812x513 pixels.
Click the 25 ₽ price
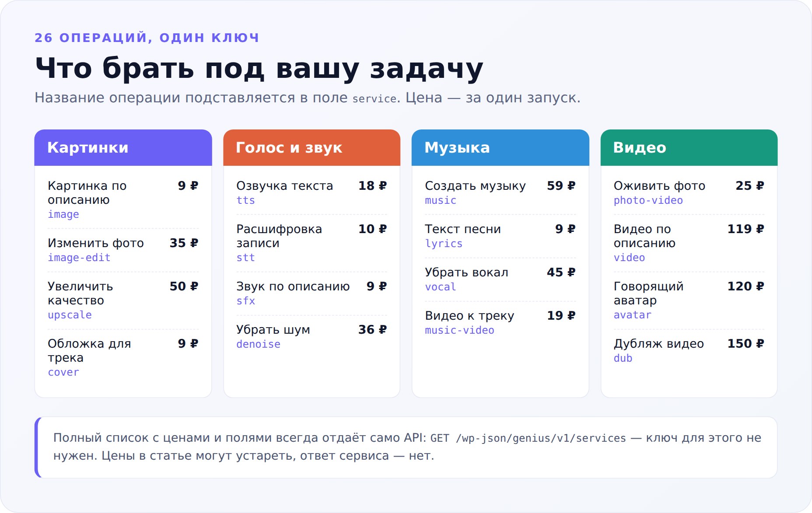click(x=750, y=186)
